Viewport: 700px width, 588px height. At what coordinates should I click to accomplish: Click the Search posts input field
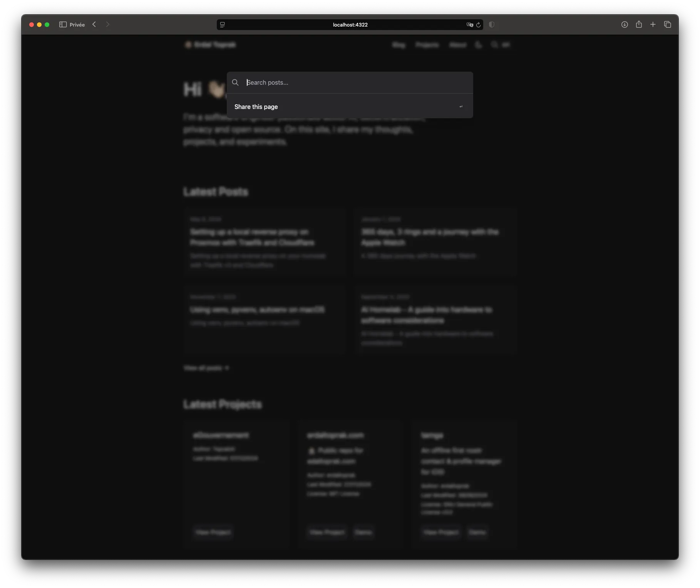[356, 82]
